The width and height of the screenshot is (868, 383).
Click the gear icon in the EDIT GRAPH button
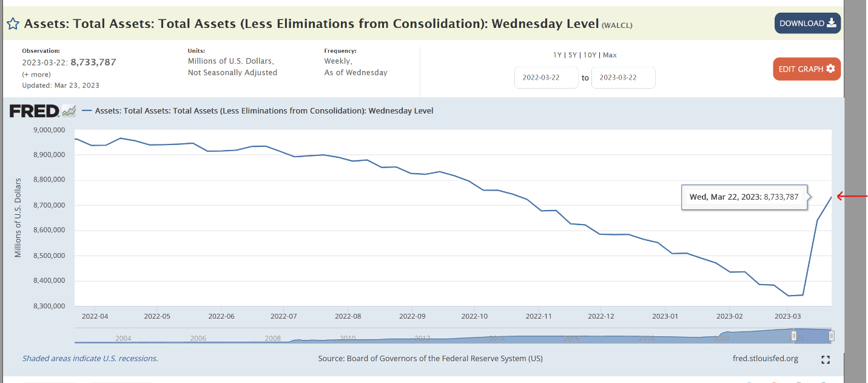830,69
